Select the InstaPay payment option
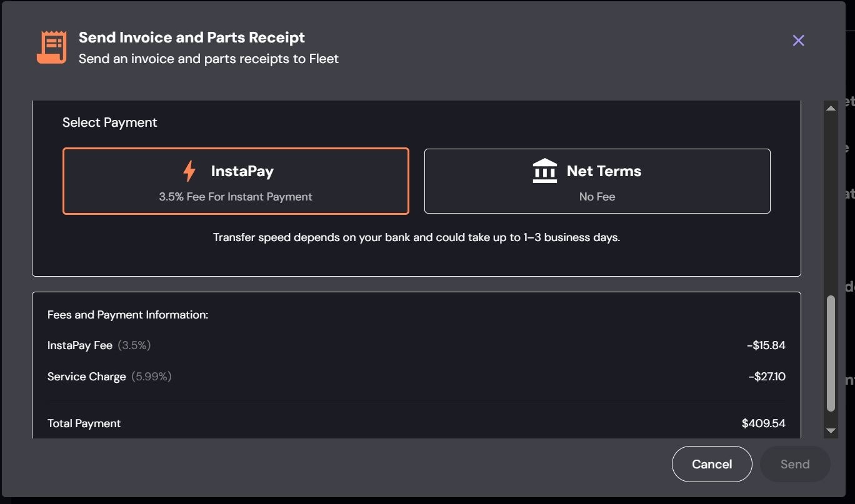 pos(236,181)
